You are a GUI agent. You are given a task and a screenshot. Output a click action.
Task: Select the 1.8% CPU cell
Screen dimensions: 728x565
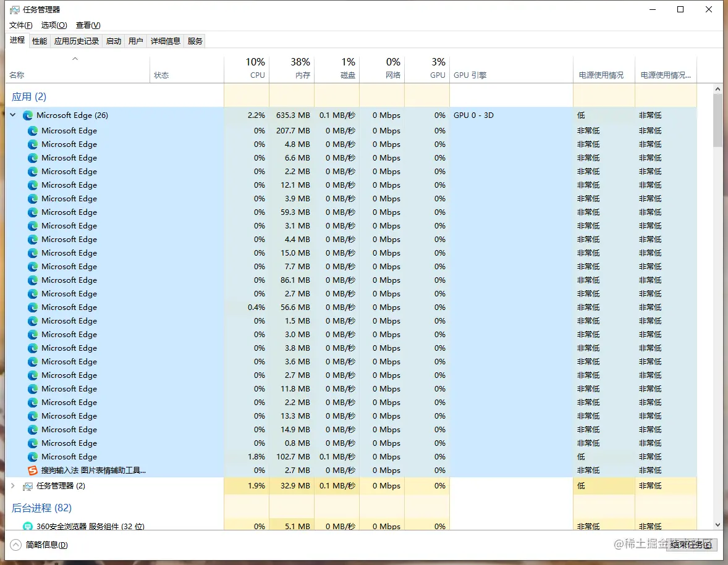coord(247,456)
